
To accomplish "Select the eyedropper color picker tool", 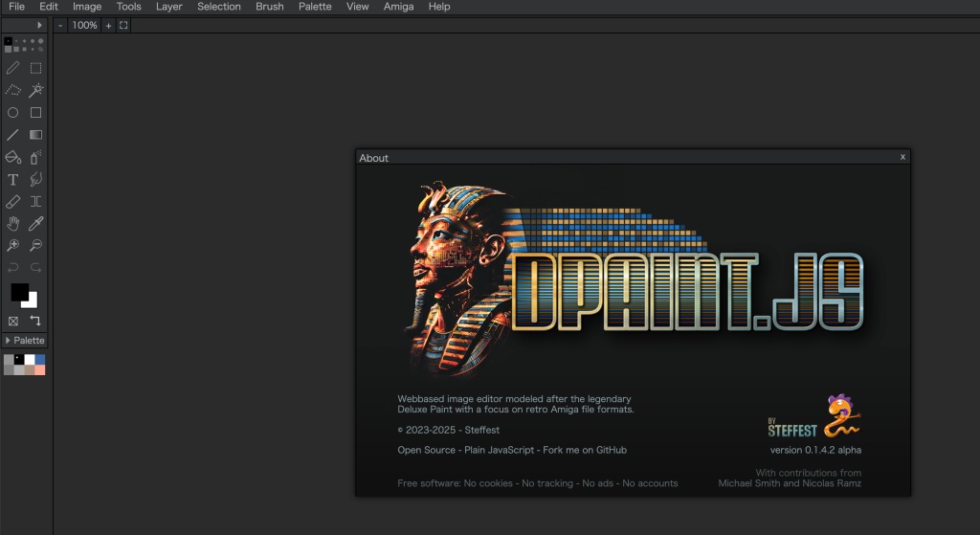I will coord(35,223).
